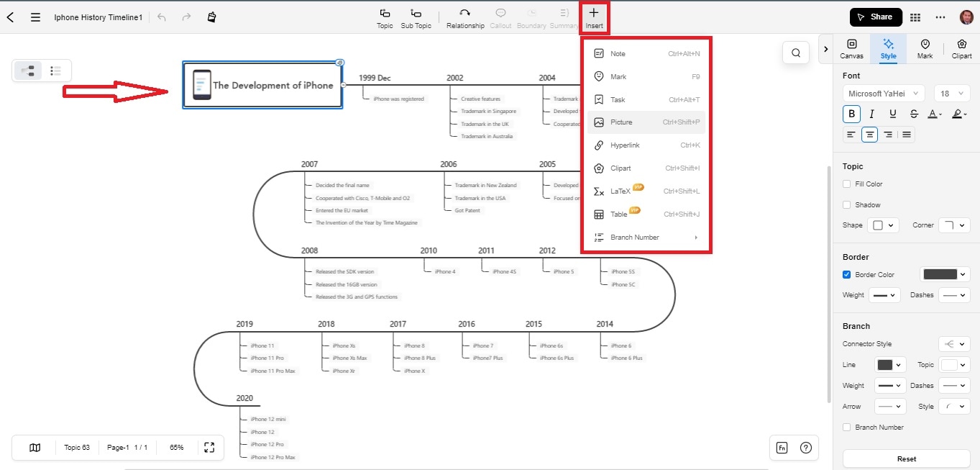Open the more options ellipsis
Screen dimensions: 980x470
click(x=940, y=17)
